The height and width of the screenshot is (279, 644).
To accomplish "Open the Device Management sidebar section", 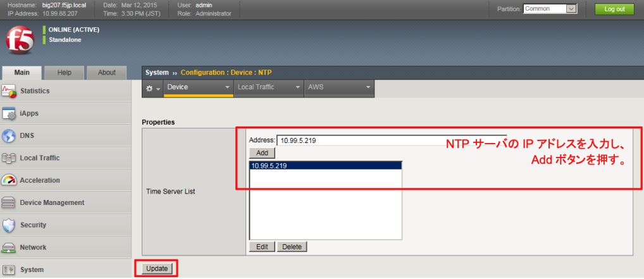I will [66, 202].
